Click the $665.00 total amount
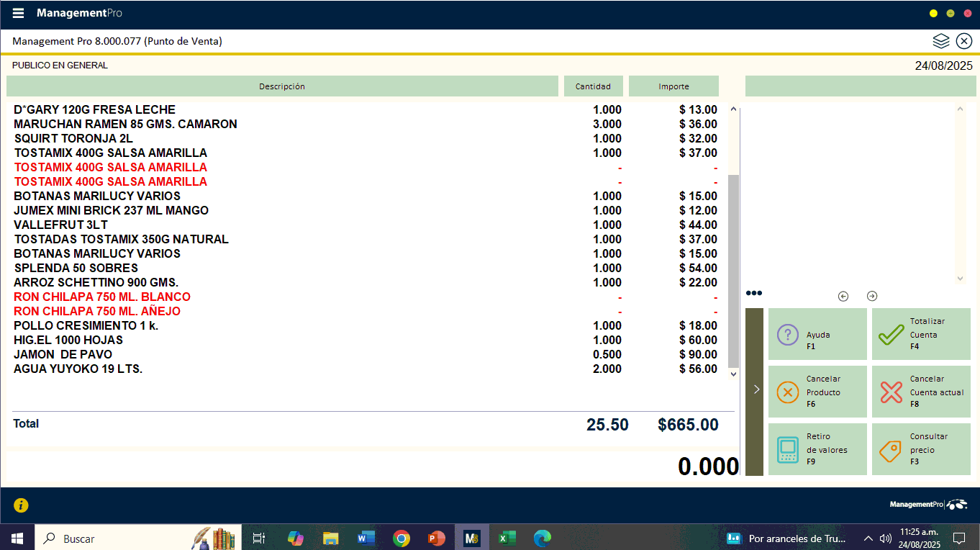The height and width of the screenshot is (550, 980). [x=688, y=425]
